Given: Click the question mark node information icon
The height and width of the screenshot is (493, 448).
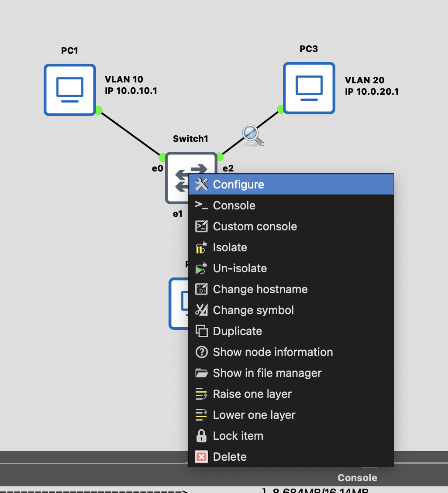Looking at the screenshot, I should click(201, 352).
